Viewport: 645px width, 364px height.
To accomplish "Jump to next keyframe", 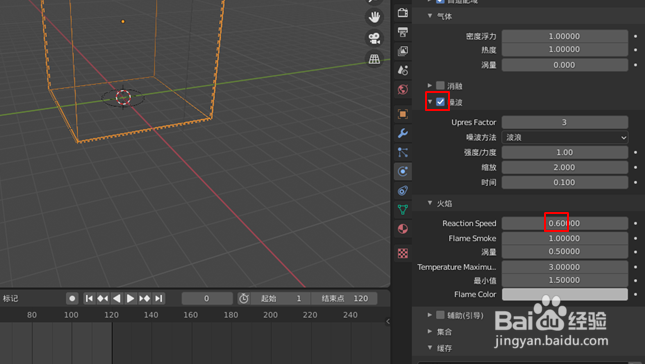I will coord(144,298).
